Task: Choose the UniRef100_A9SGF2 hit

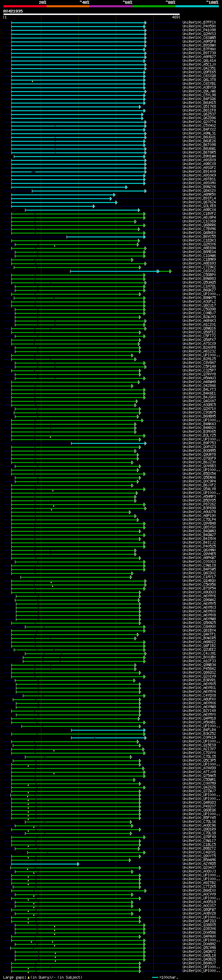Action: click(x=199, y=168)
